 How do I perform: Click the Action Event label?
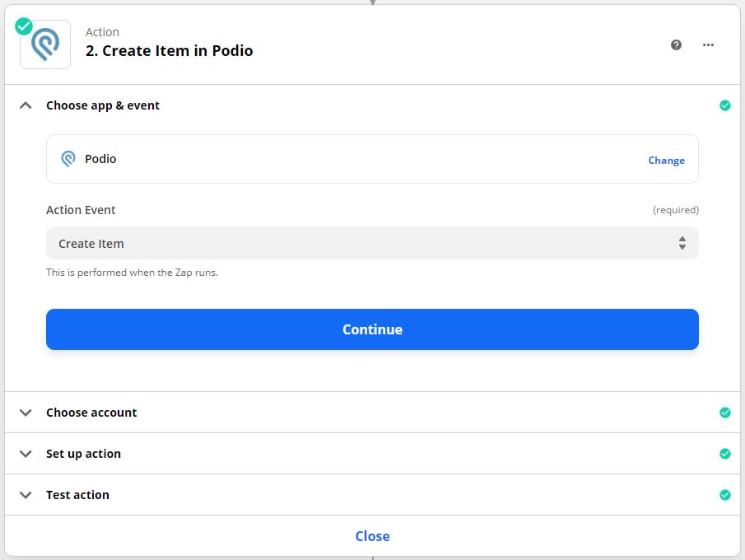(81, 210)
